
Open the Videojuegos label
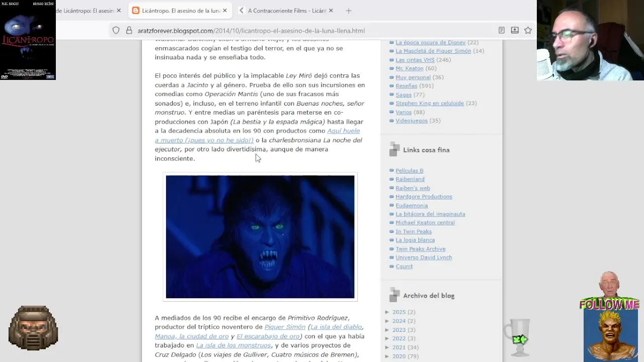pos(412,121)
